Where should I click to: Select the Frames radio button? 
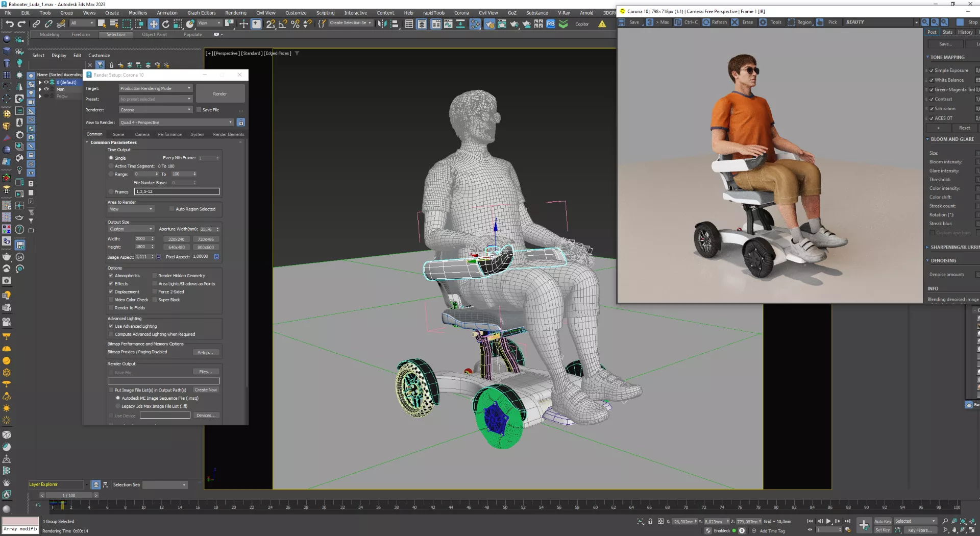(x=111, y=192)
